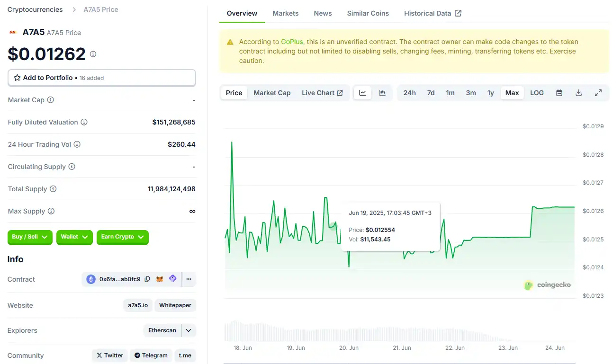The height and width of the screenshot is (364, 612).
Task: Open the calendar date picker on chart toolbar
Action: tap(559, 92)
